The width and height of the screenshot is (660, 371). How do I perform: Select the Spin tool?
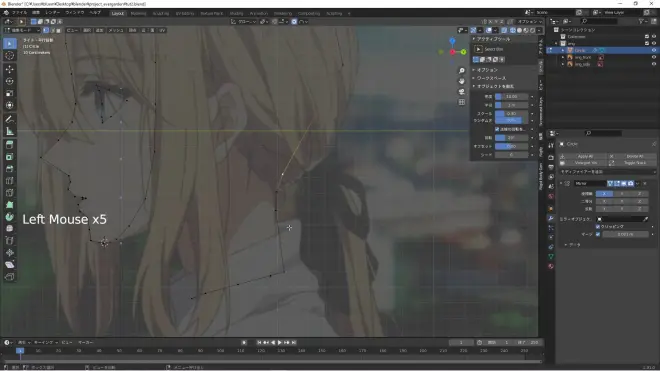[x=10, y=217]
